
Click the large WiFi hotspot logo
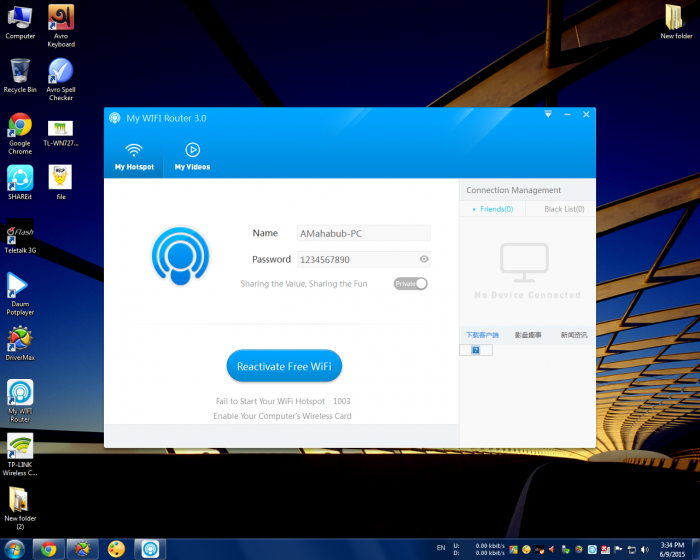181,257
